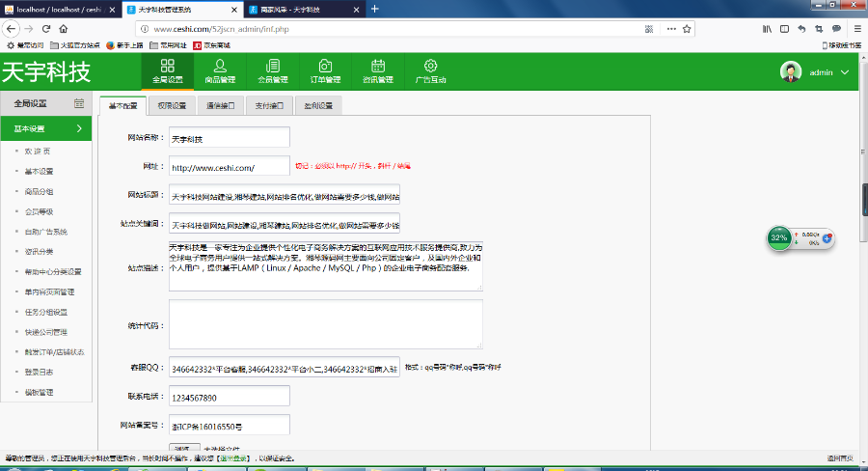
Task: Open 自助广告系统 in the sidebar
Action: (46, 232)
